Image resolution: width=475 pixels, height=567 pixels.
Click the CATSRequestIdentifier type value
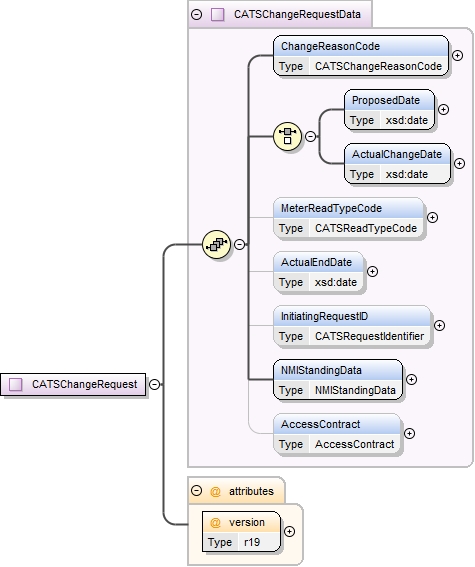pyautogui.click(x=369, y=336)
